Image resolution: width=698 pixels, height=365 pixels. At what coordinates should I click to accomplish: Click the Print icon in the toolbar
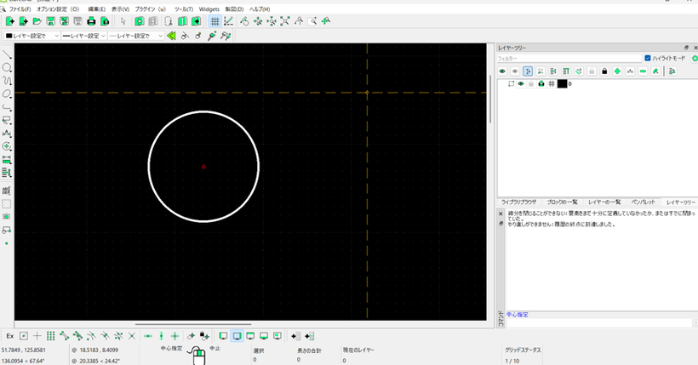pyautogui.click(x=91, y=21)
